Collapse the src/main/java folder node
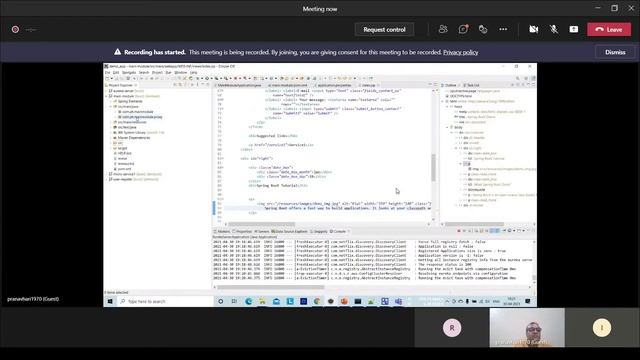Image resolution: width=640 pixels, height=360 pixels. [111, 107]
